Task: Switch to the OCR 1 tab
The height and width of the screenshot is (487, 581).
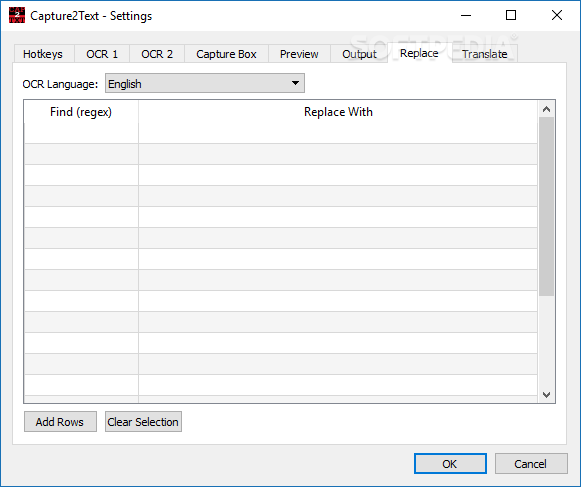Action: point(102,54)
